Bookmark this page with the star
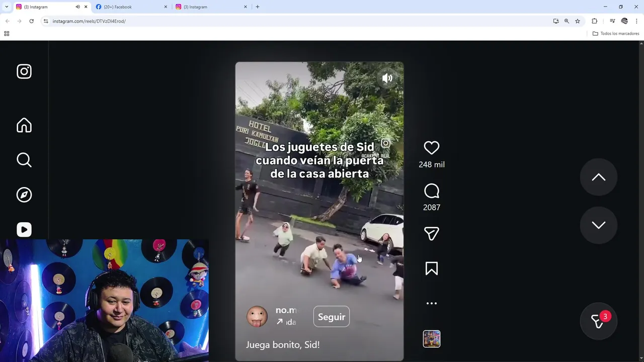This screenshot has height=362, width=644. click(x=578, y=21)
